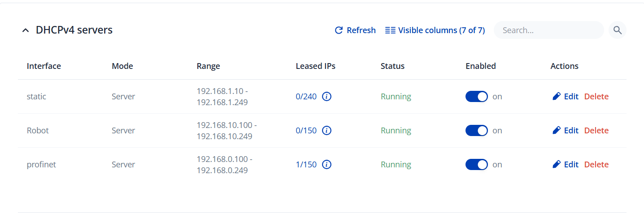The width and height of the screenshot is (644, 213).
Task: Click info icon next to 0/150 leases
Action: (x=327, y=131)
